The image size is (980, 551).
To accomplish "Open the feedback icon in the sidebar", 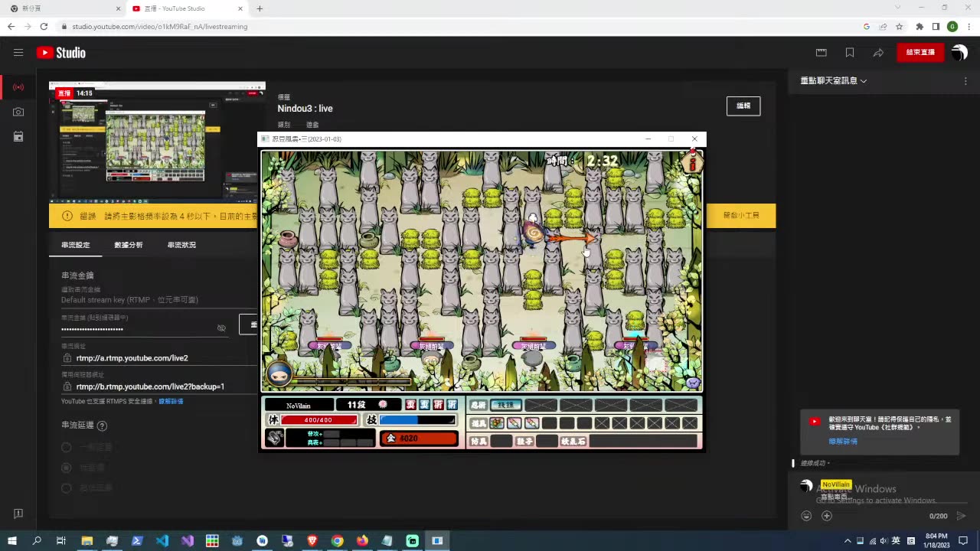I will click(18, 514).
